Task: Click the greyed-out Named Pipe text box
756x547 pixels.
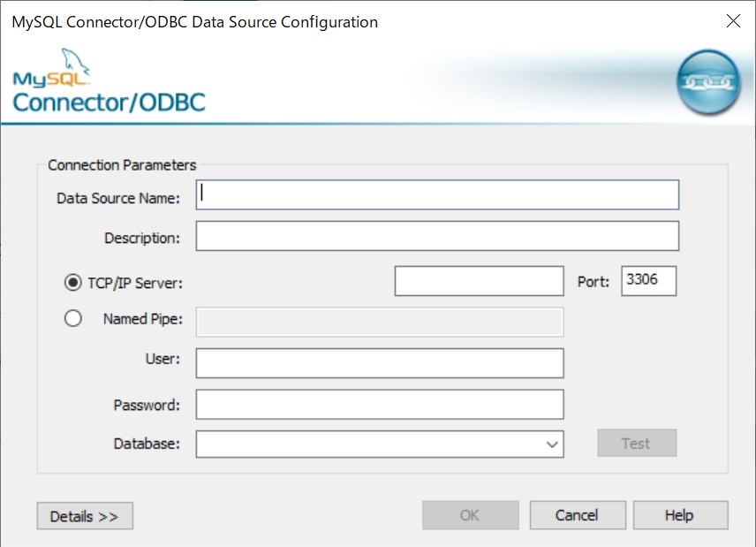Action: pyautogui.click(x=379, y=322)
